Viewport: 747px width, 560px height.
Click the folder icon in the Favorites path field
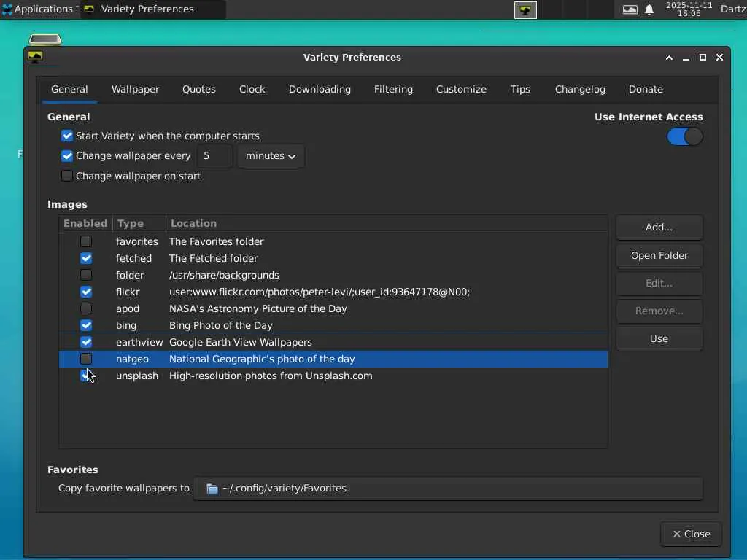(x=212, y=489)
